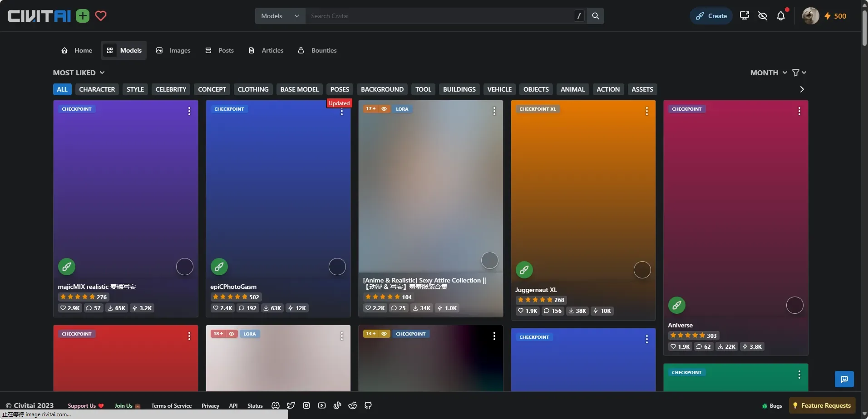Focus the Search Civitai input field
Screen dimensions: 868x419
[x=439, y=16]
